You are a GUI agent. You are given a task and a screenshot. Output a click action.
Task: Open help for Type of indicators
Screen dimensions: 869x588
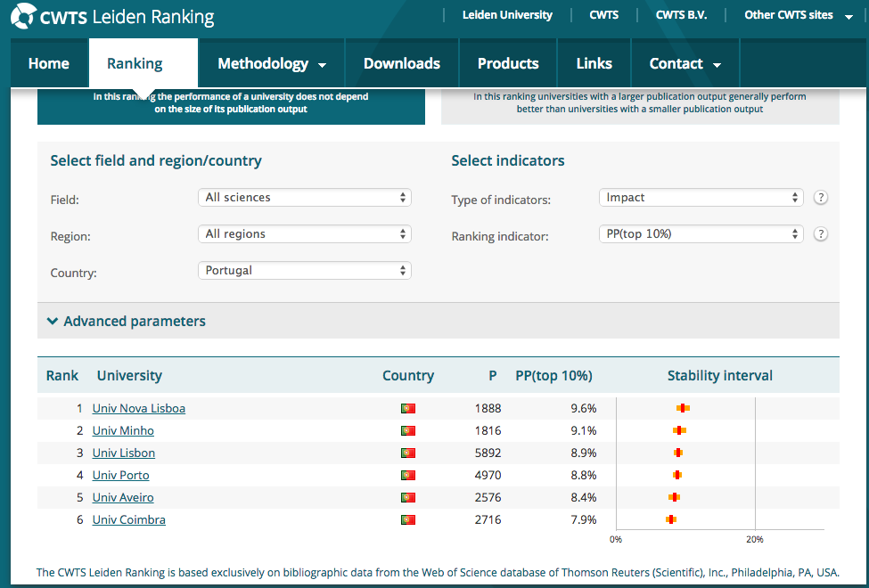click(x=821, y=197)
